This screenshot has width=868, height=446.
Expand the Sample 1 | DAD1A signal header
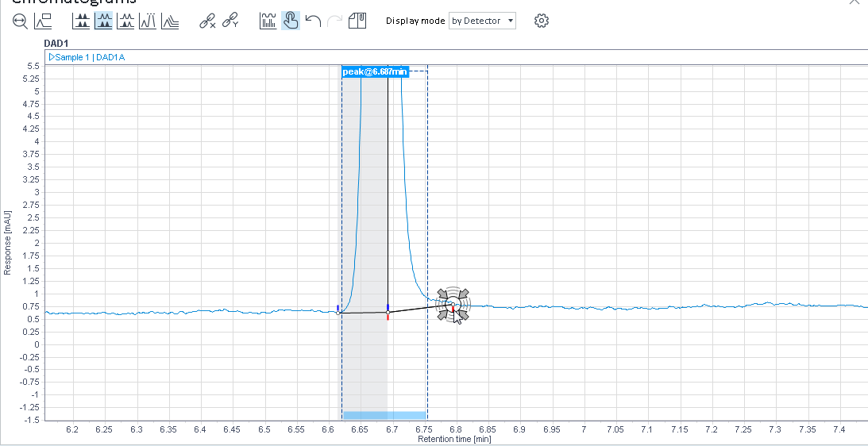(52, 57)
